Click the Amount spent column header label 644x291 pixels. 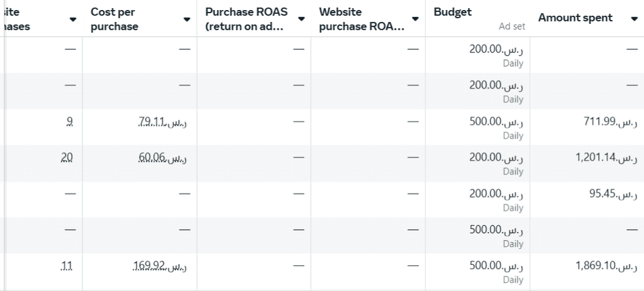click(x=575, y=18)
